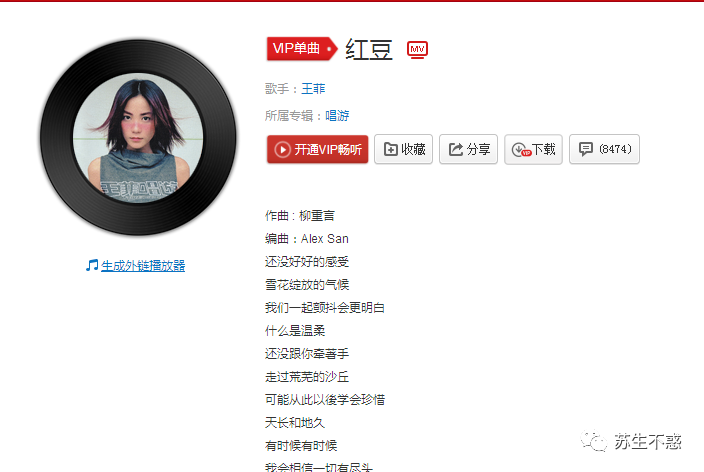
Task: Click the share arrow icon in the 分享 button
Action: point(456,149)
